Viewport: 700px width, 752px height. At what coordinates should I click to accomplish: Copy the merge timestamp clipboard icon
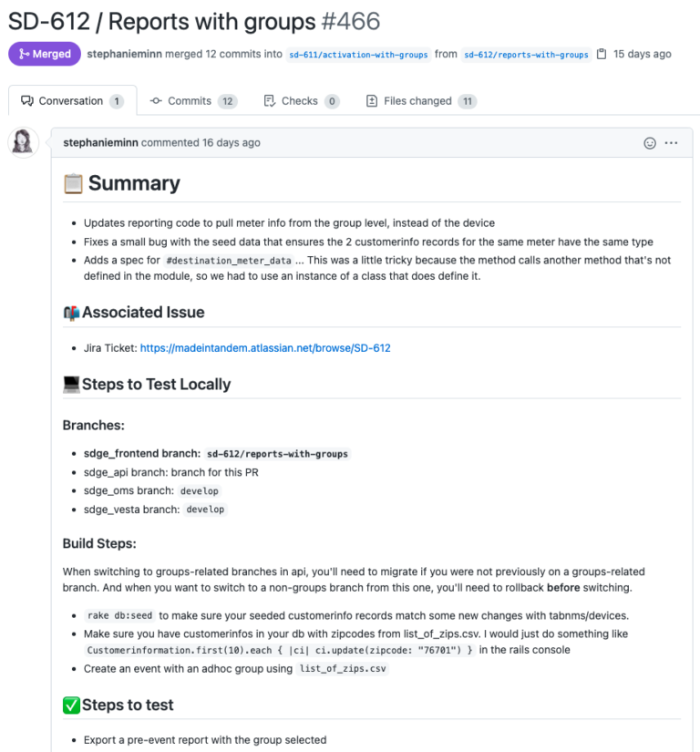[x=601, y=54]
